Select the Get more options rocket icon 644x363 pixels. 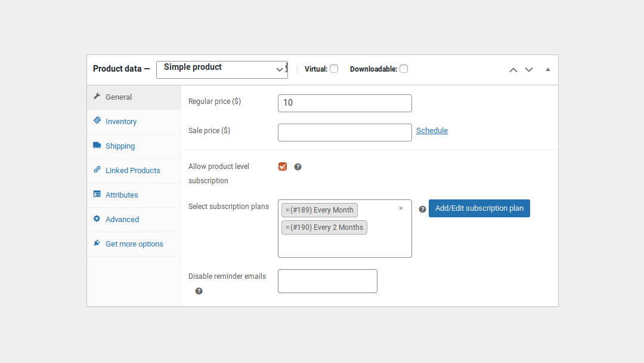97,243
